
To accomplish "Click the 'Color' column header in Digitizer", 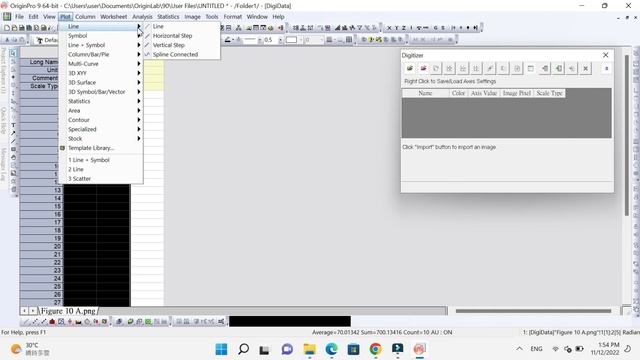I will coord(458,93).
